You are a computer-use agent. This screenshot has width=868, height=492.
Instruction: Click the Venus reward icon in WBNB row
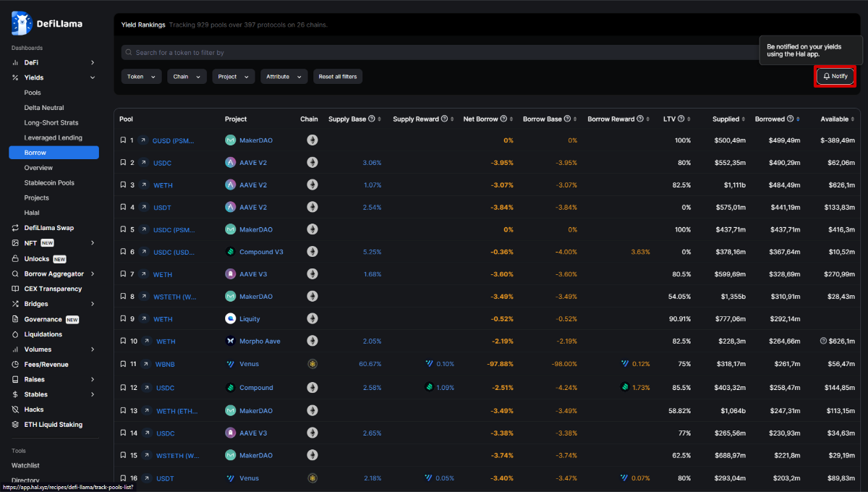[430, 364]
